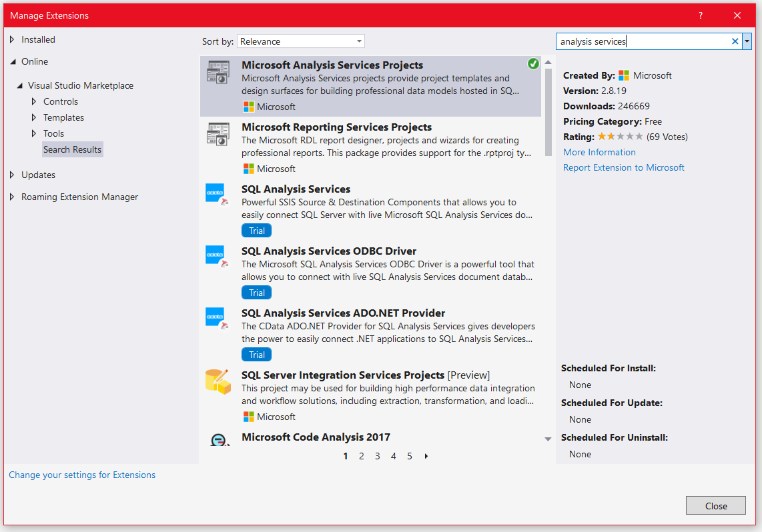The image size is (762, 532).
Task: Clear the search box using the X icon
Action: tap(734, 41)
